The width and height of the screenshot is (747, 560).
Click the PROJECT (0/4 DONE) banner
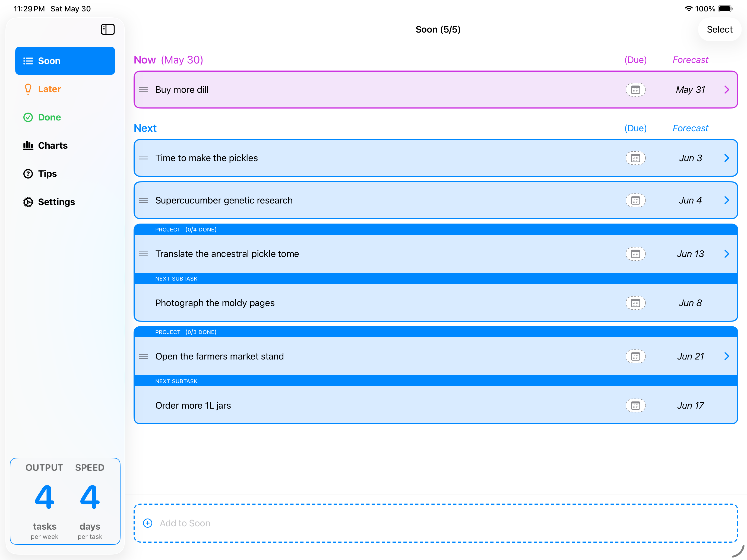coord(436,230)
